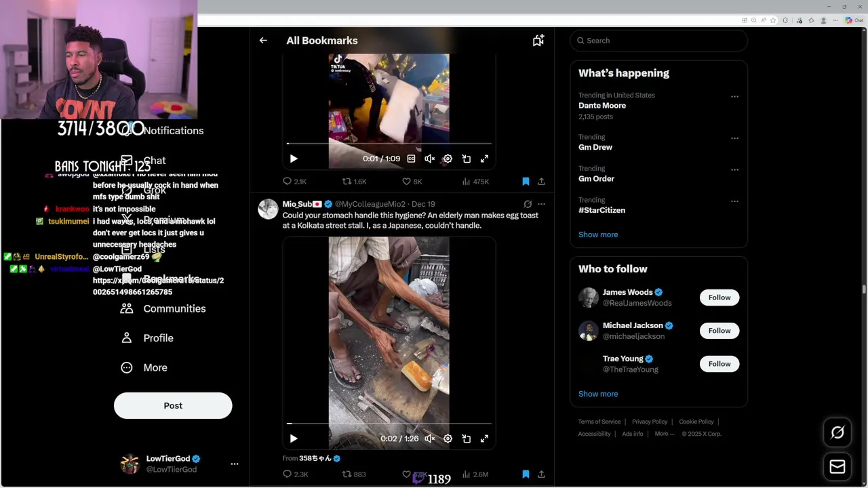868x488 pixels.
Task: Seek on the first video's progress bar
Action: 389,144
